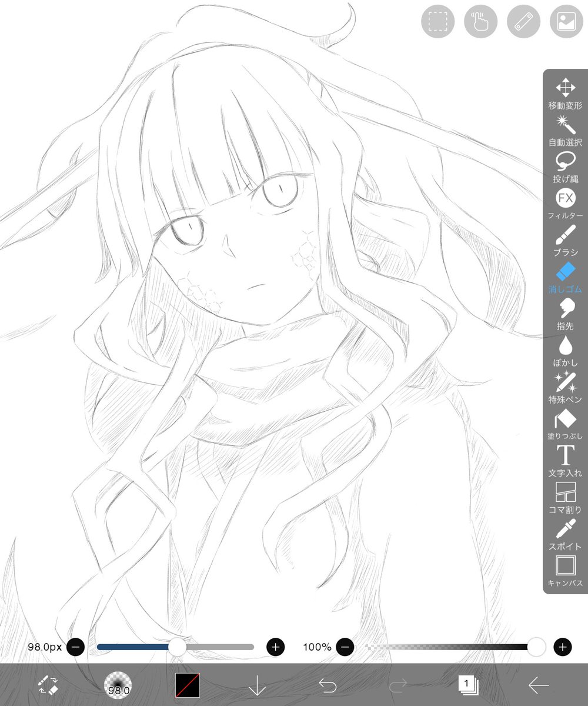The image size is (588, 706).
Task: Open the FX フィルター filter tool
Action: pyautogui.click(x=566, y=204)
